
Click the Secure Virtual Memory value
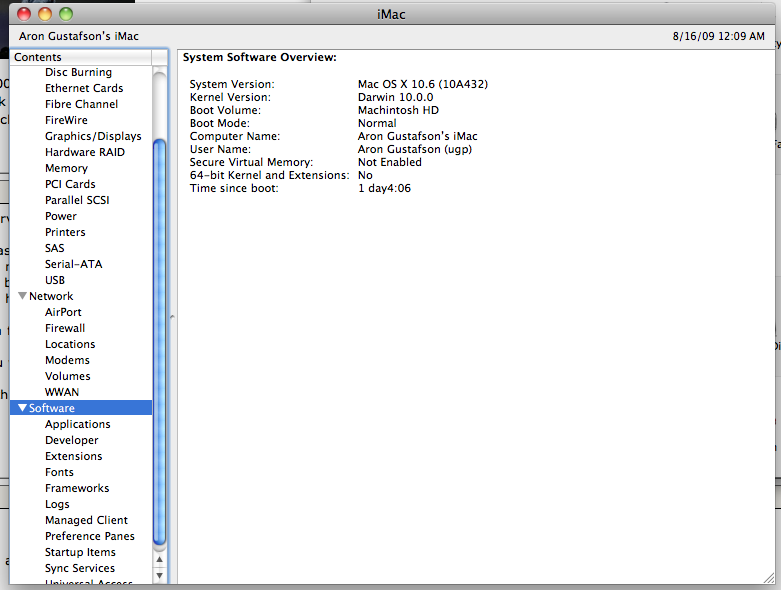point(390,162)
